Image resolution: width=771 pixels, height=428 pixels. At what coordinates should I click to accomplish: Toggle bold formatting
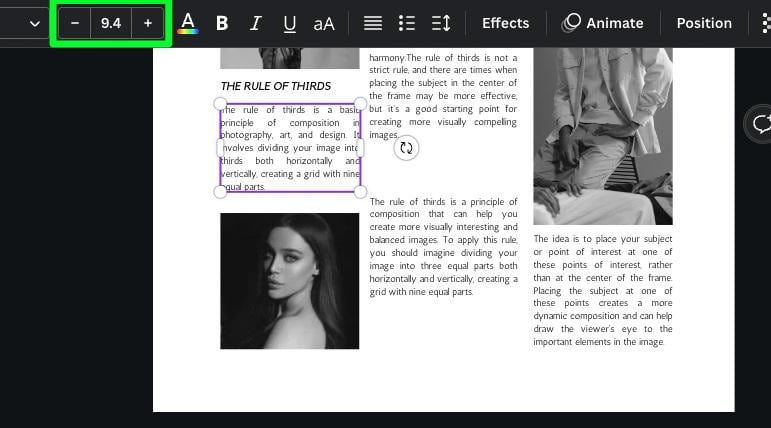tap(222, 23)
